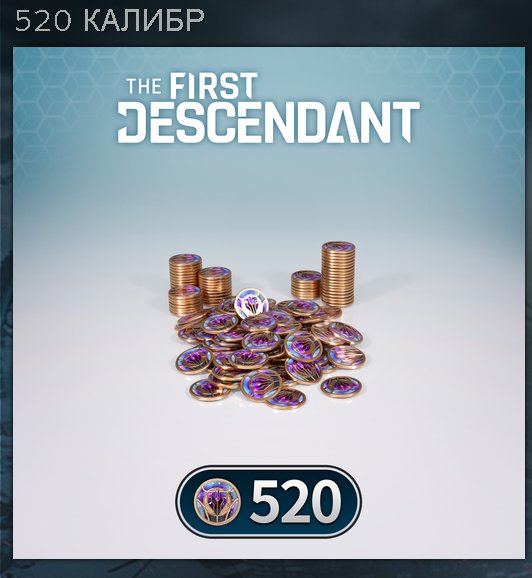
Task: Select the short coin stack beside the tallest
Action: [x=306, y=285]
